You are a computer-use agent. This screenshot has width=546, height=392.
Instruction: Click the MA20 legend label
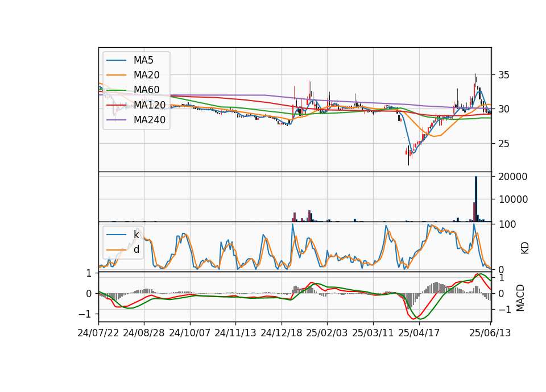tap(146, 75)
